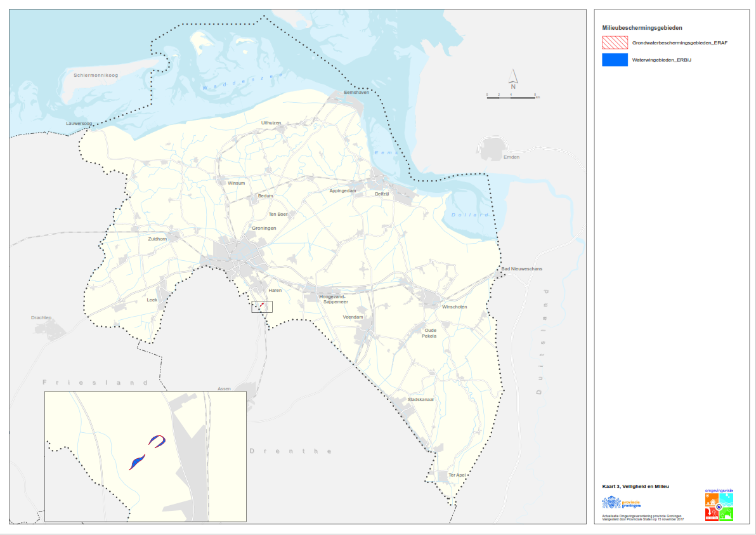
Task: Click the orange house tile in Omgevingsvisie logo
Action: click(712, 500)
